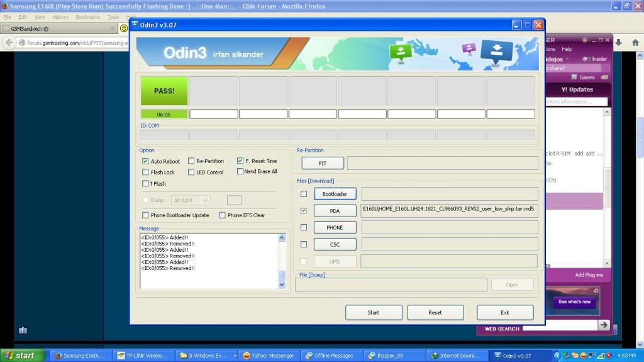Switch to TP-LINK Wireless taskbar item

[x=143, y=356]
